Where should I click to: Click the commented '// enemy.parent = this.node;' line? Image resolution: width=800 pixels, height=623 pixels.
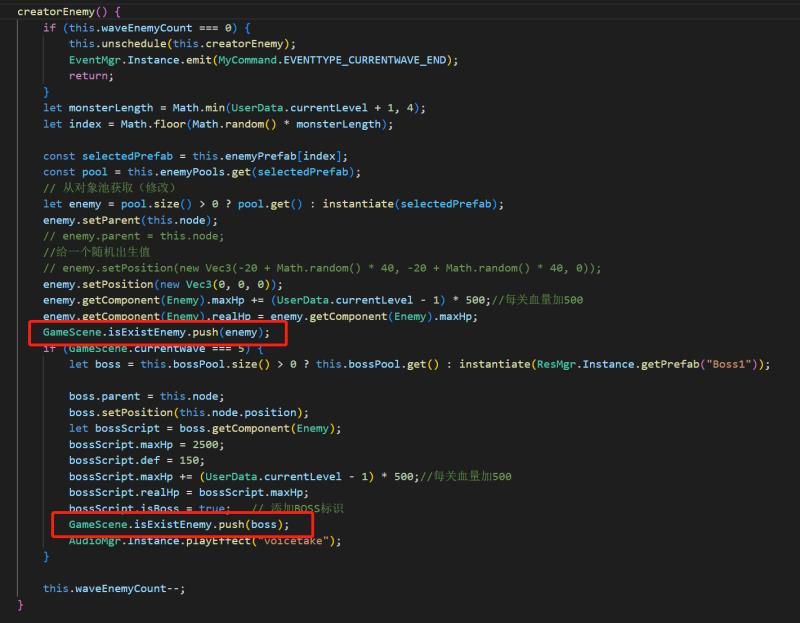coord(133,236)
